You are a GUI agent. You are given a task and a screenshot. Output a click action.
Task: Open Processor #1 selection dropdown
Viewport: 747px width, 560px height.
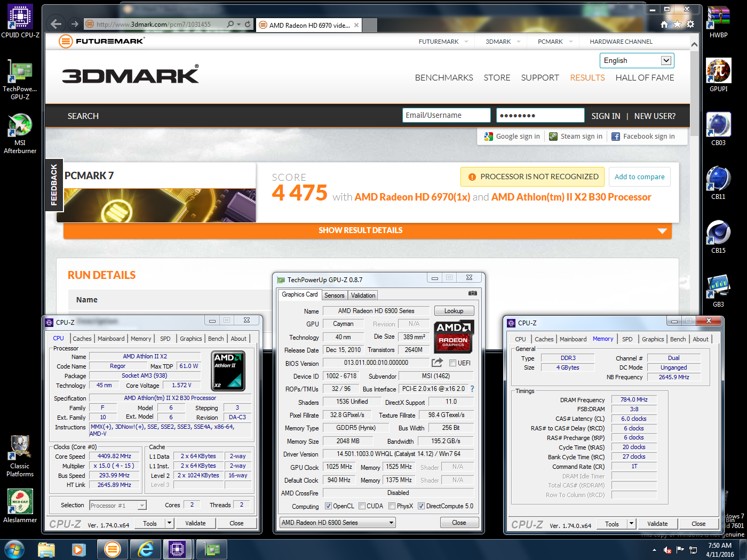click(118, 505)
